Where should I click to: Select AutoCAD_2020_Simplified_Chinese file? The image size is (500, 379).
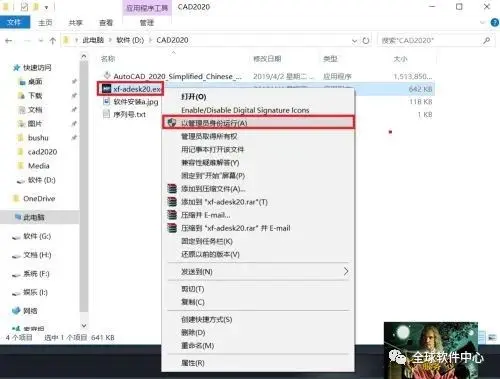(177, 76)
